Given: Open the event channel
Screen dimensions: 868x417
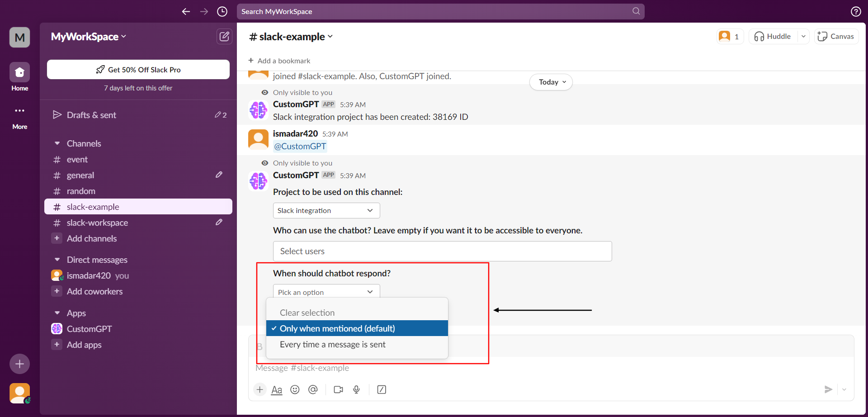Looking at the screenshot, I should [x=138, y=159].
